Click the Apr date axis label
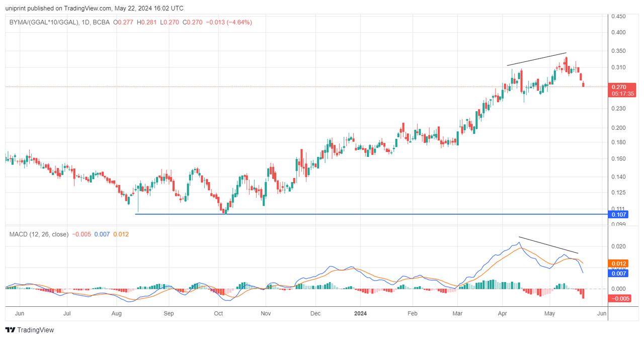The height and width of the screenshot is (339, 644). (x=503, y=313)
